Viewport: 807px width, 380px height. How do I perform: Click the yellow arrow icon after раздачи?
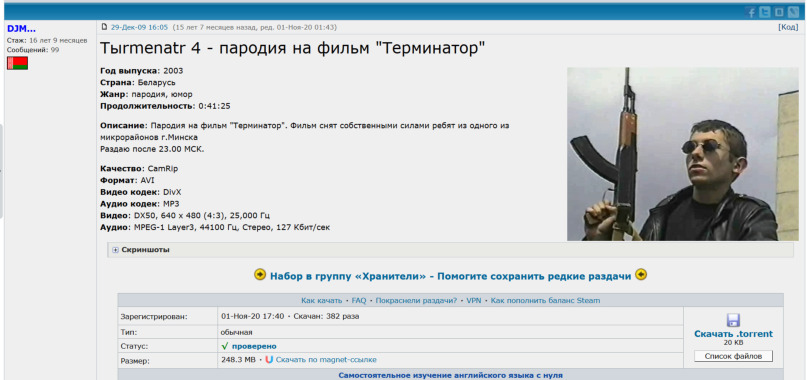point(641,275)
